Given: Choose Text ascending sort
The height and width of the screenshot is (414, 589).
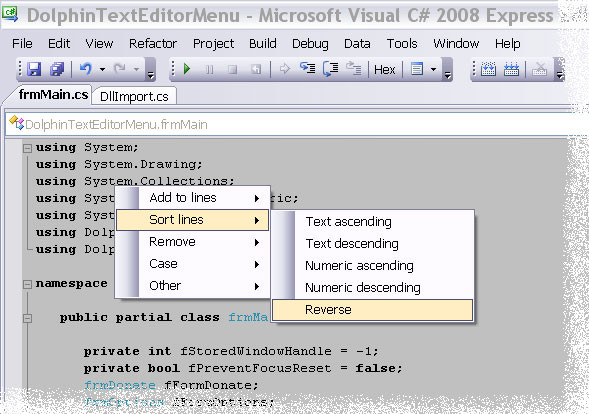Looking at the screenshot, I should coord(373,222).
